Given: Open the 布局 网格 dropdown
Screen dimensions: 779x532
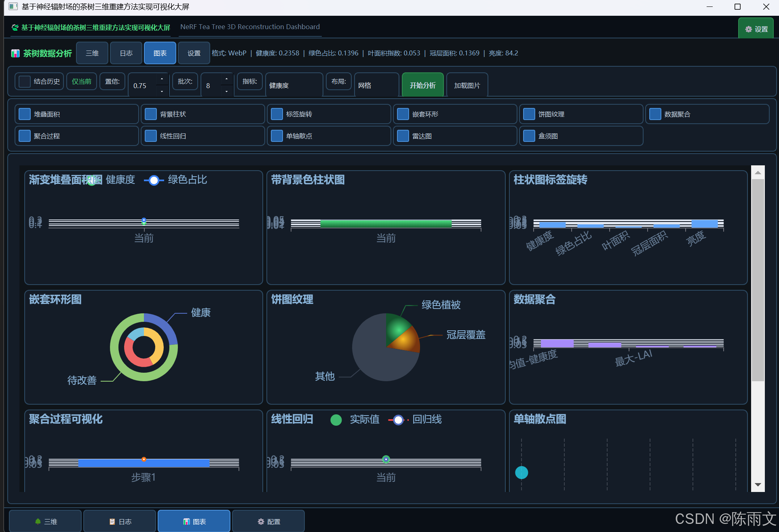Looking at the screenshot, I should (376, 85).
